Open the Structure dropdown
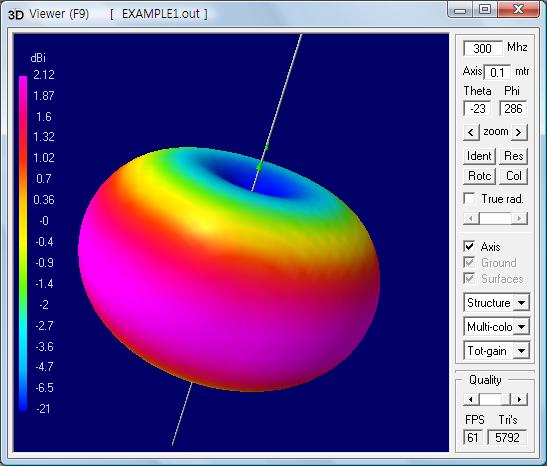The image size is (547, 466). [x=522, y=303]
